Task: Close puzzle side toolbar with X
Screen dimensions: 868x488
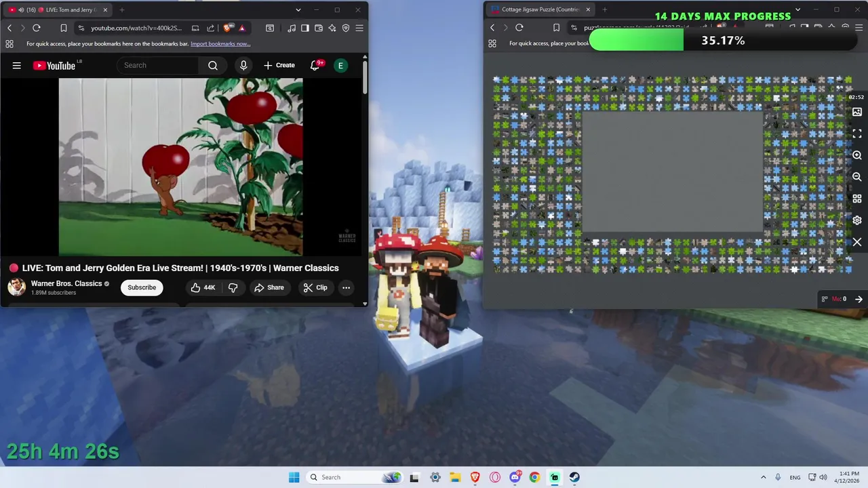Action: tap(857, 242)
